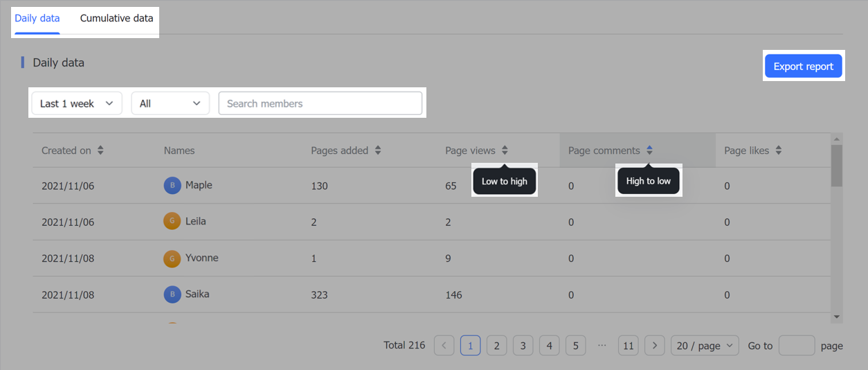Click the Go to page number box
The image size is (868, 370).
[796, 346]
